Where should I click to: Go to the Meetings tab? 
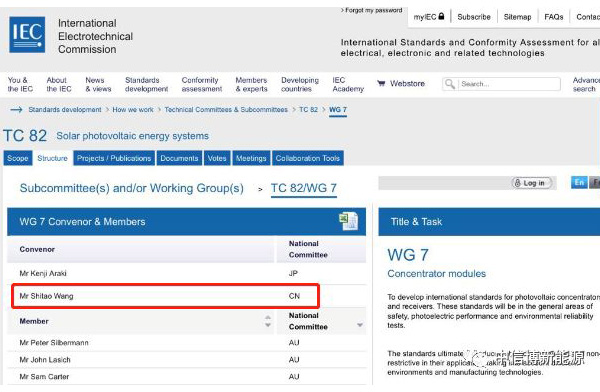[251, 158]
